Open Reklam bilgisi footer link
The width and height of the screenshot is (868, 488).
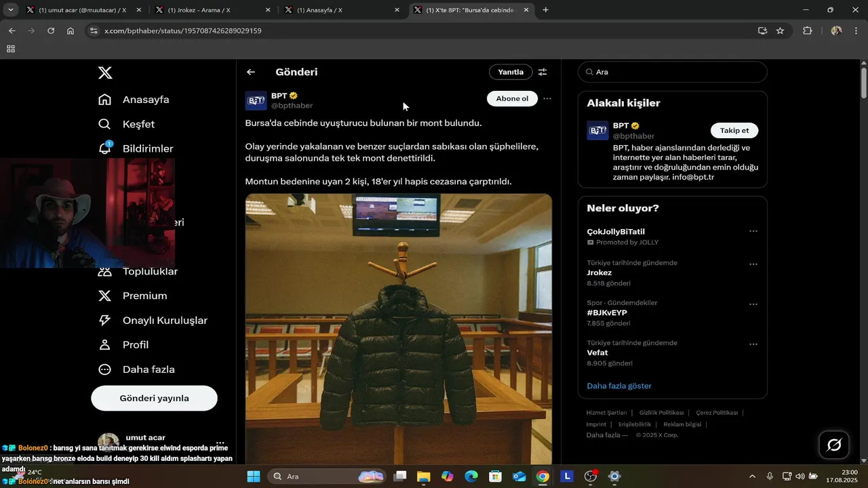click(682, 424)
